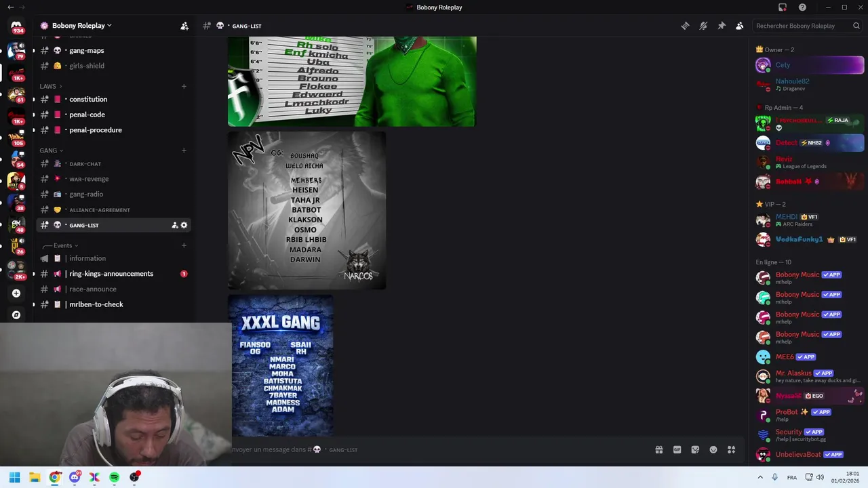Collapse the GANG category

(x=51, y=150)
